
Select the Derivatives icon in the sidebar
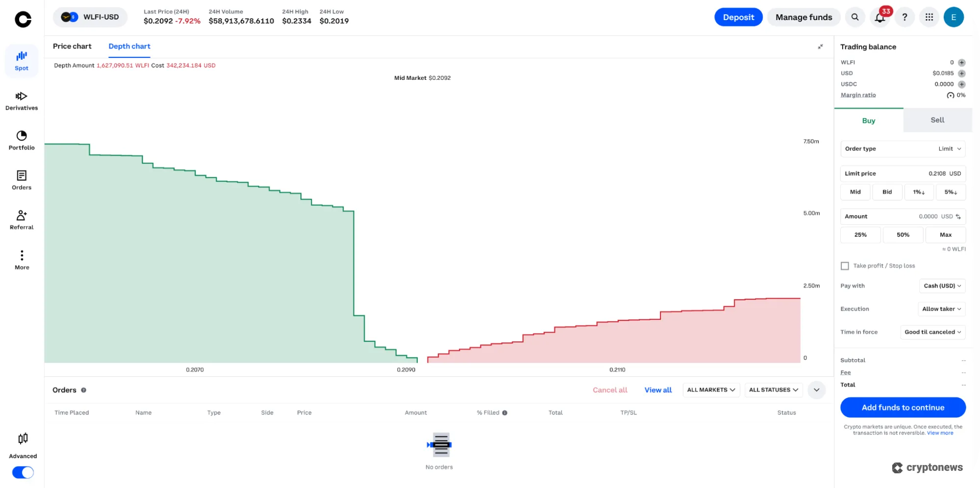(x=21, y=99)
